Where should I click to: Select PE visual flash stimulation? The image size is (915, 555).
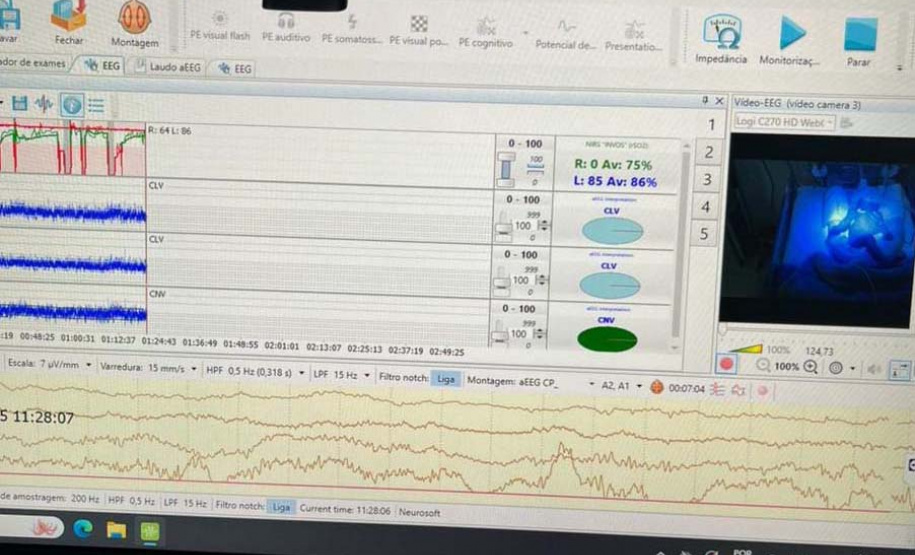click(219, 26)
